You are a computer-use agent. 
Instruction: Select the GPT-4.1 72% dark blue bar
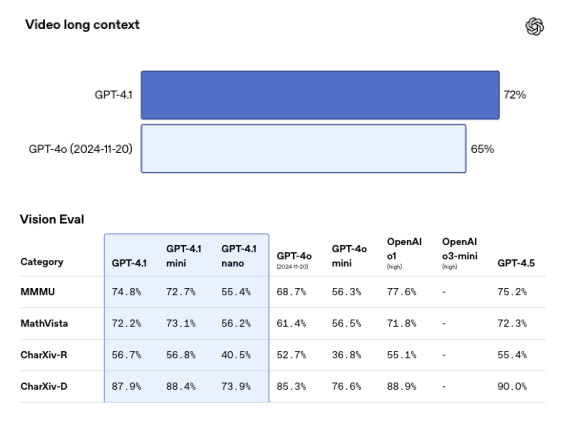(320, 95)
